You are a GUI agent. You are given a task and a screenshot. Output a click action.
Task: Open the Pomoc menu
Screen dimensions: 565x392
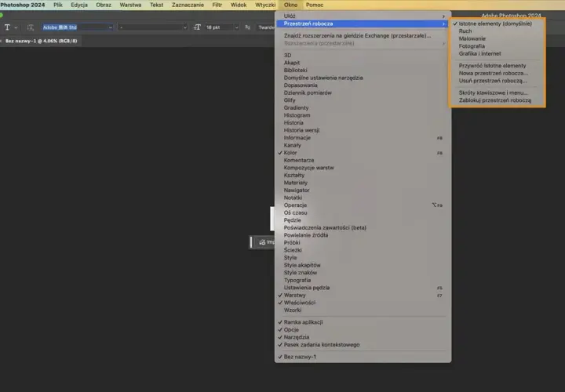tap(315, 5)
